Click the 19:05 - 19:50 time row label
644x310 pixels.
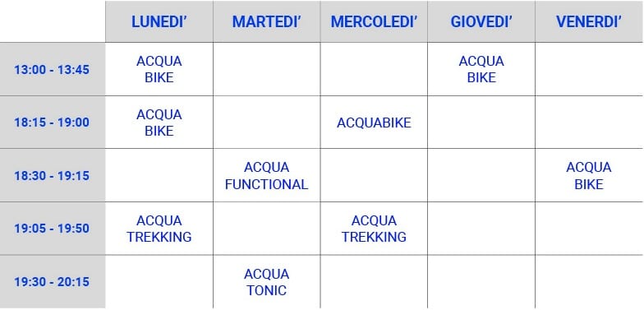tap(53, 229)
